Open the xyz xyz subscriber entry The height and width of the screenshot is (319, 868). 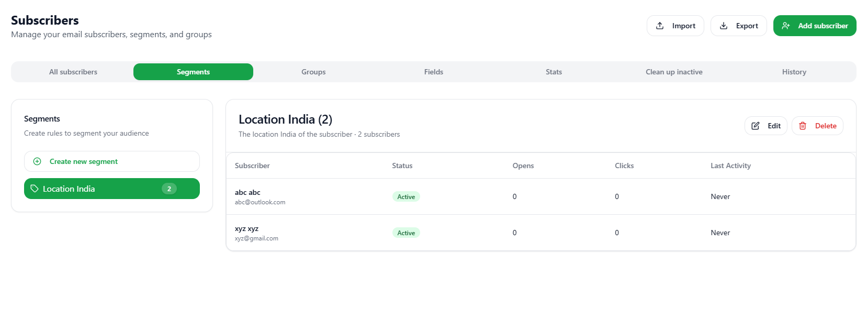[247, 229]
